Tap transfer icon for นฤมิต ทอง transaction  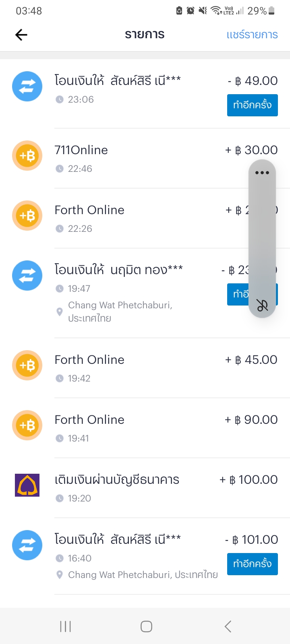point(27,275)
